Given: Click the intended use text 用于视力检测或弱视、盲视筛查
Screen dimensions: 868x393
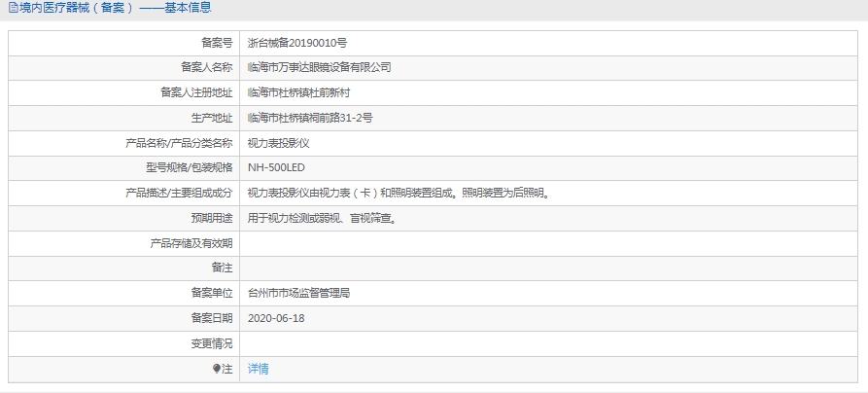Looking at the screenshot, I should click(321, 218).
